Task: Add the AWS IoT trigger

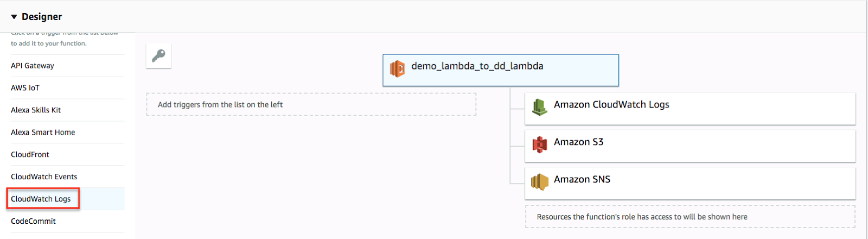Action: 25,88
